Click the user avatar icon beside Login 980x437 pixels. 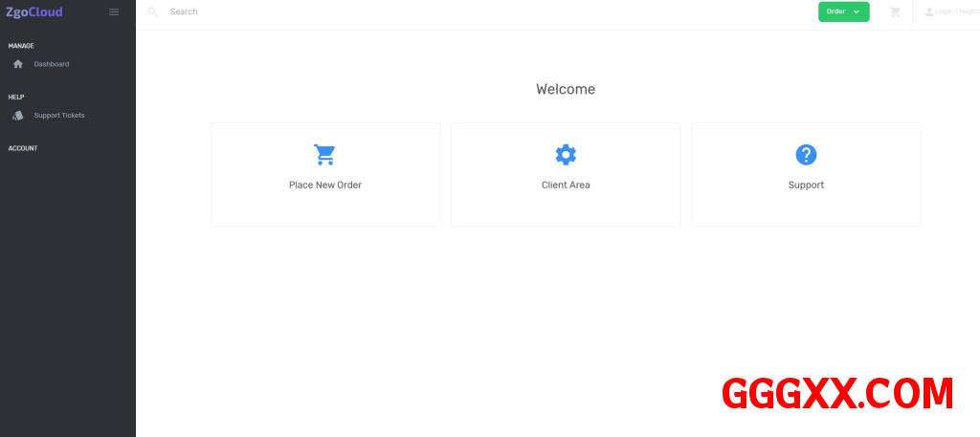(928, 12)
